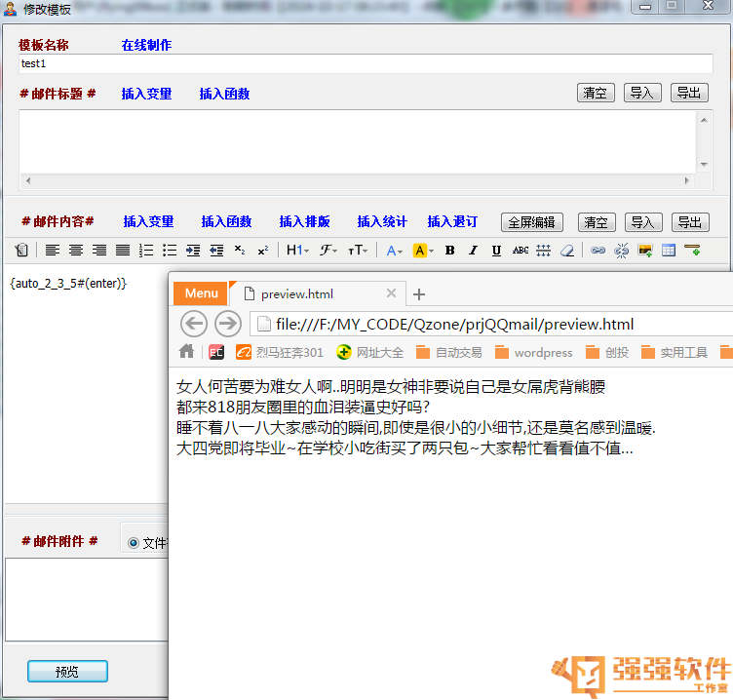Close the preview.html tab
733x700 pixels.
click(x=391, y=293)
